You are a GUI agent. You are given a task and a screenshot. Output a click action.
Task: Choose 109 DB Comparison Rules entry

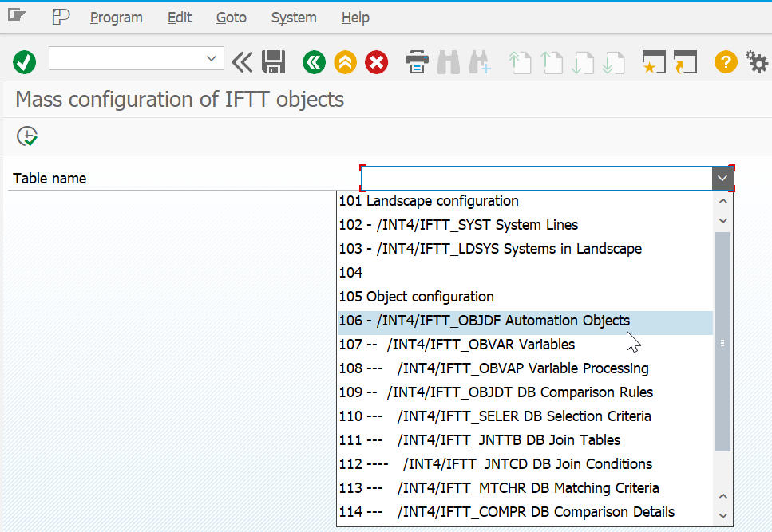[495, 392]
